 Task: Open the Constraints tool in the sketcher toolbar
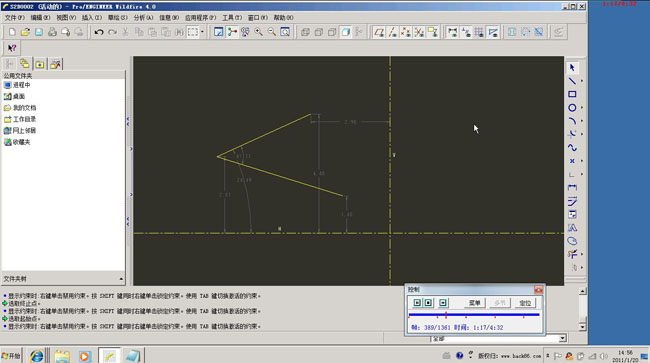pos(572,214)
